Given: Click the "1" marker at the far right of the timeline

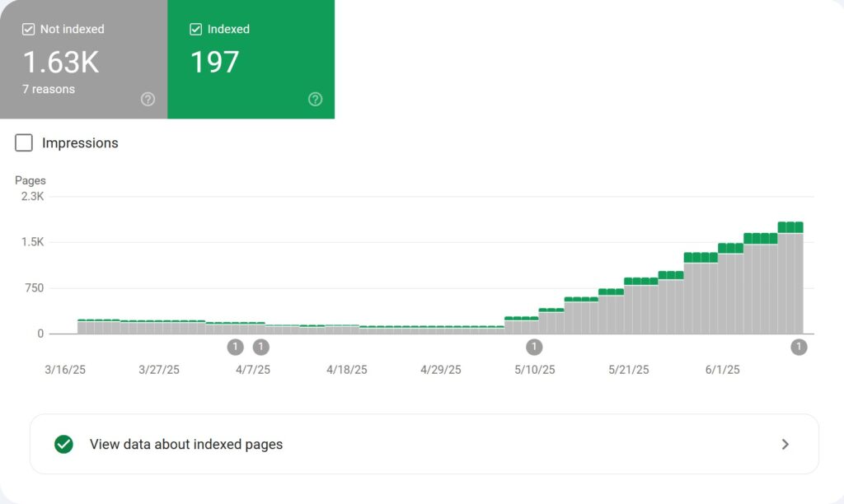Looking at the screenshot, I should point(799,347).
